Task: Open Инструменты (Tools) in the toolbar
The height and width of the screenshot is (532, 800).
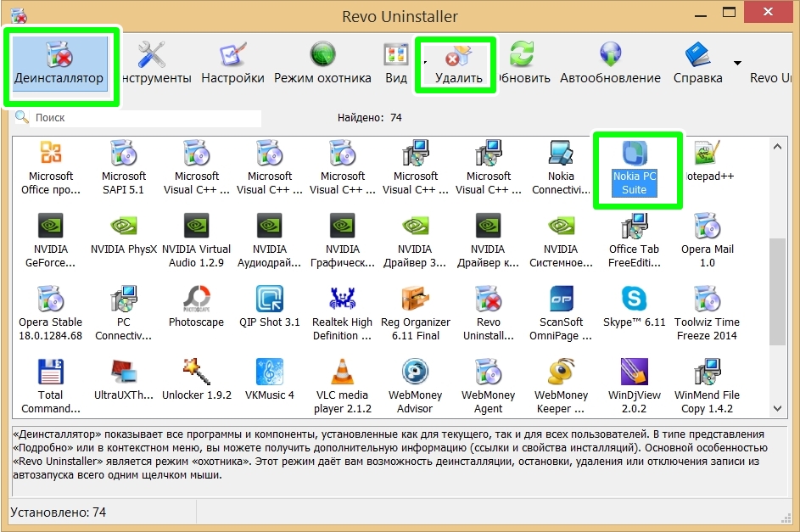Action: coord(155,64)
